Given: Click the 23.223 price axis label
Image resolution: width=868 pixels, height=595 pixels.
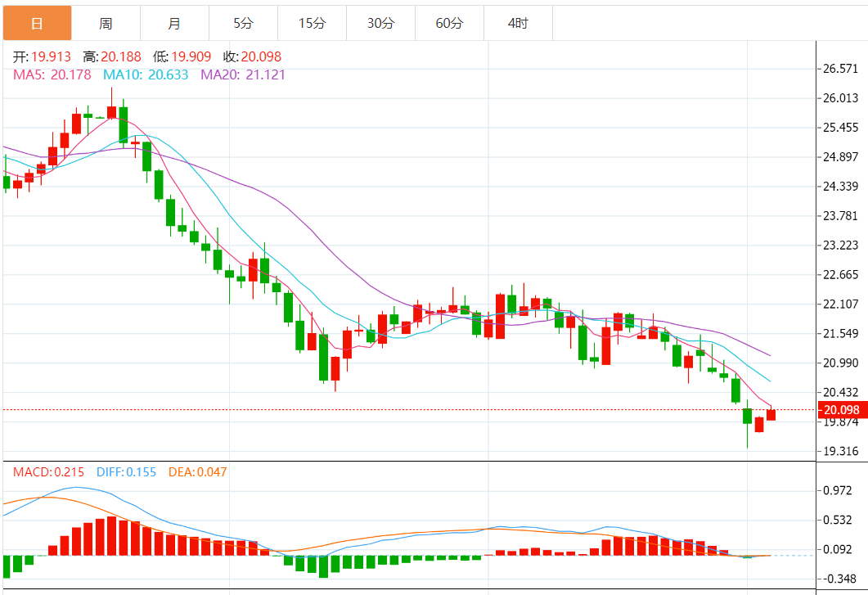Looking at the screenshot, I should point(840,245).
